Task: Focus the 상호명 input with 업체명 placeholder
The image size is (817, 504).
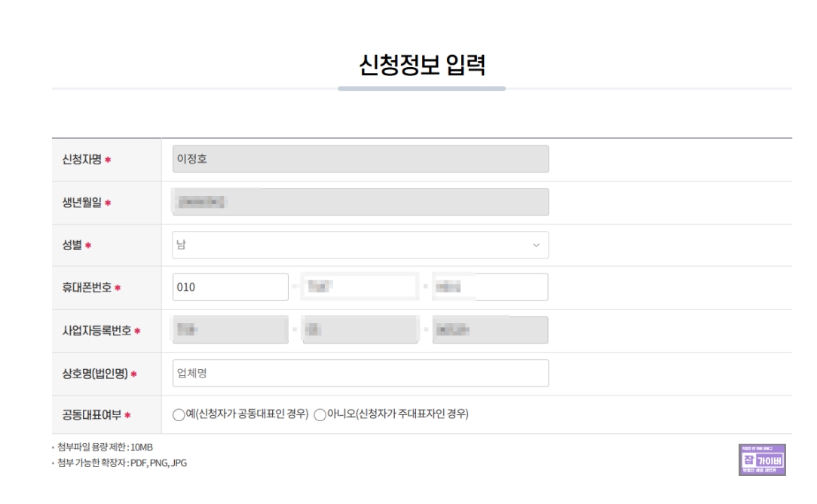Action: pyautogui.click(x=360, y=374)
